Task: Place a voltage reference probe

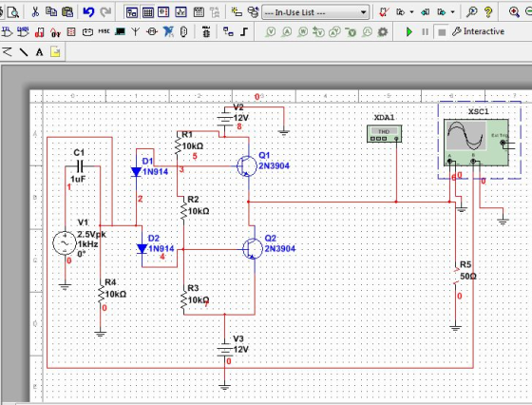Action: tap(351, 32)
